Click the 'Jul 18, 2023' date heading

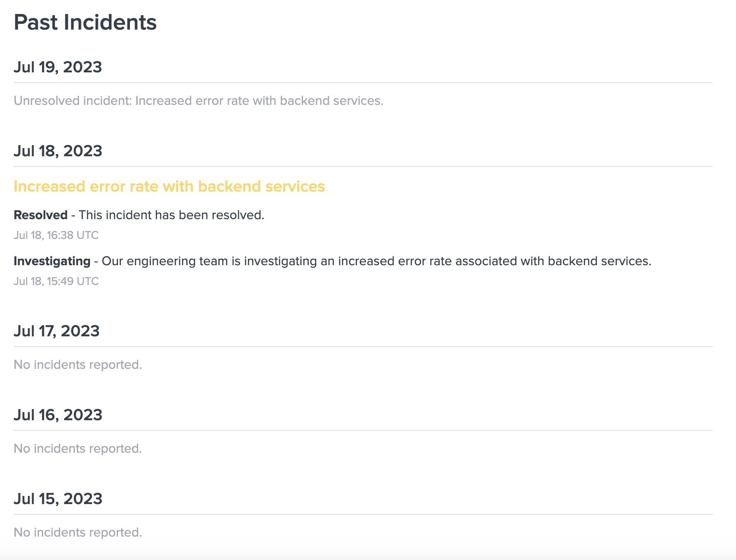point(58,151)
